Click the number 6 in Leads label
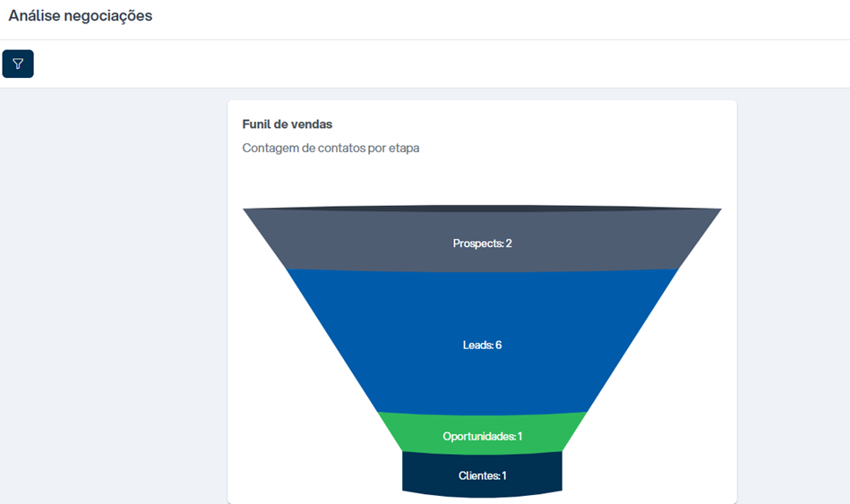Image resolution: width=850 pixels, height=504 pixels. (x=499, y=346)
